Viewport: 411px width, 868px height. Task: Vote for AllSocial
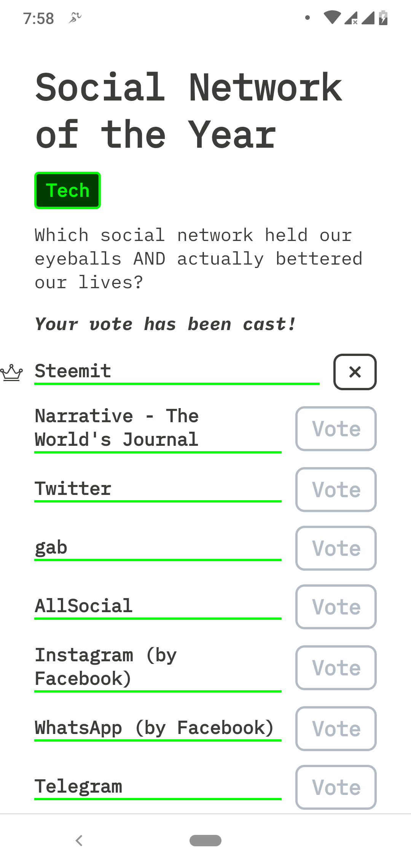(x=336, y=607)
